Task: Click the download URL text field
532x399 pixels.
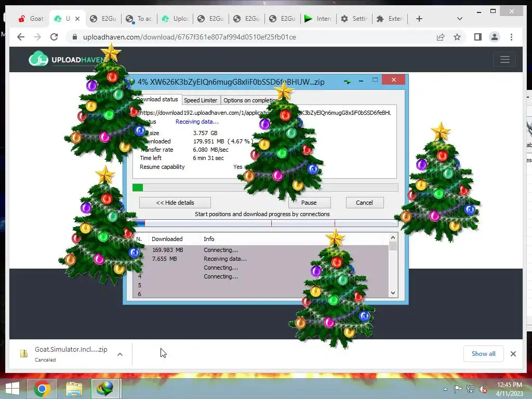Action: click(x=265, y=113)
